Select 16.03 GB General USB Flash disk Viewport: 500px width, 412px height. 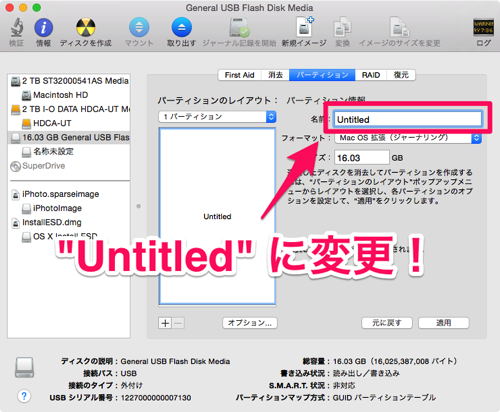point(69,137)
